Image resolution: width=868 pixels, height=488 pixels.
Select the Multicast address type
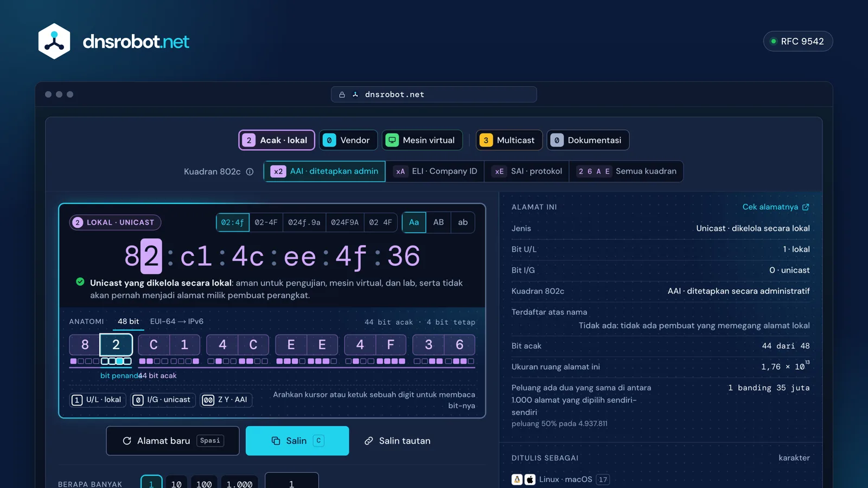click(x=509, y=140)
